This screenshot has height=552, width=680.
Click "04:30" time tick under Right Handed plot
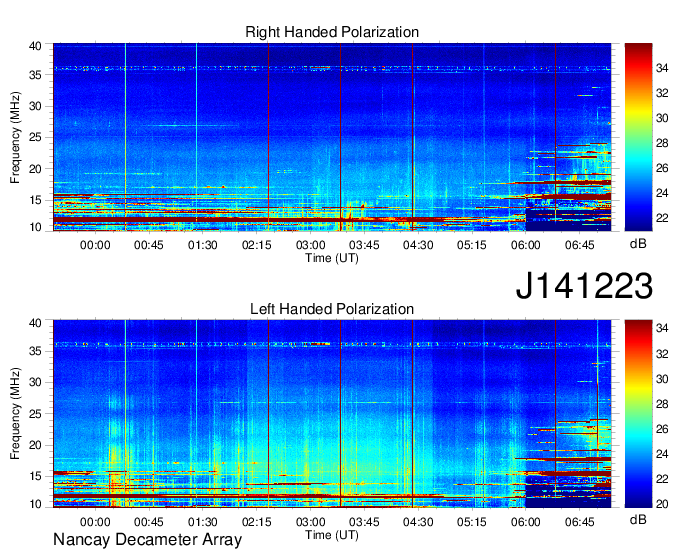point(418,245)
